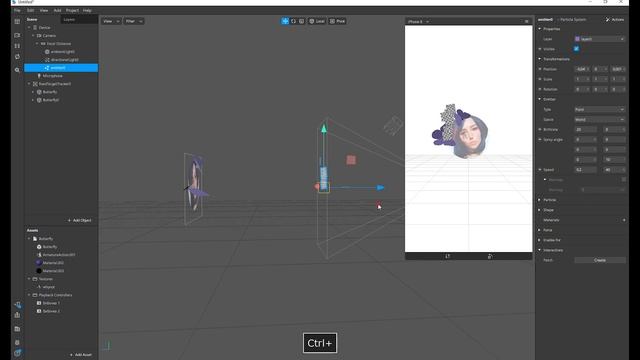
Task: Select the black Material.003 asset
Action: pos(53,271)
